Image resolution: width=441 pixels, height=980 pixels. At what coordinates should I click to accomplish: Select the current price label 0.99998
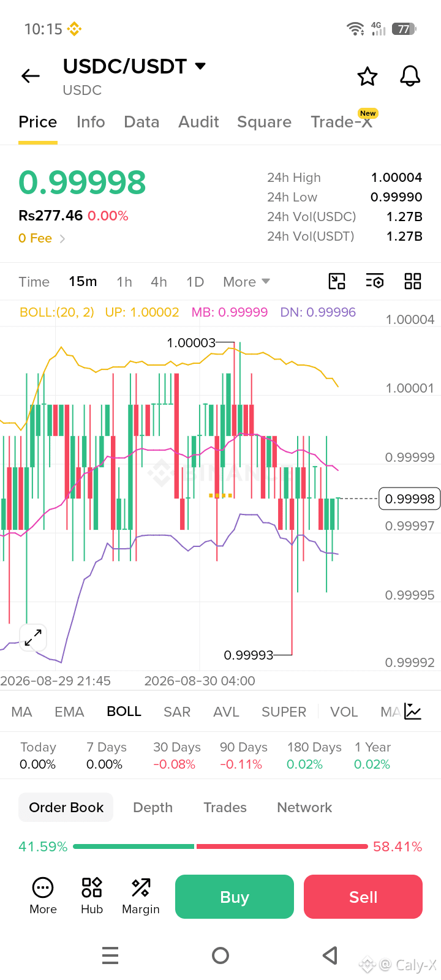coord(410,499)
